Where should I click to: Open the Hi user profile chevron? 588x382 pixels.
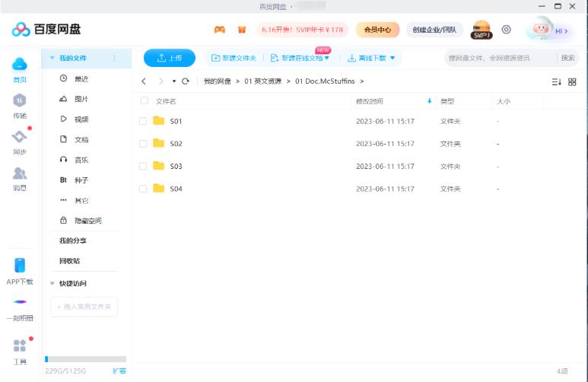tap(566, 31)
